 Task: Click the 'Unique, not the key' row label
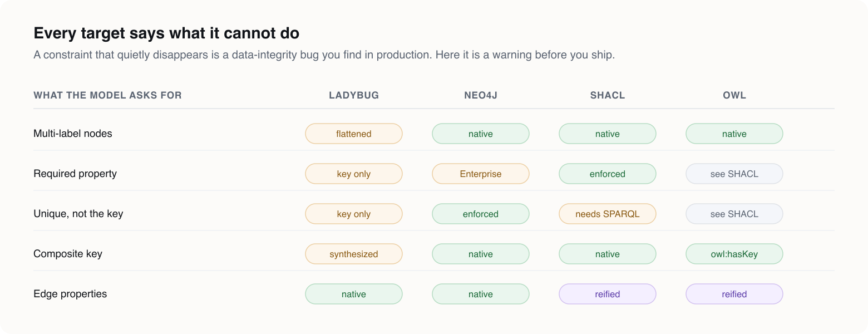coord(78,214)
